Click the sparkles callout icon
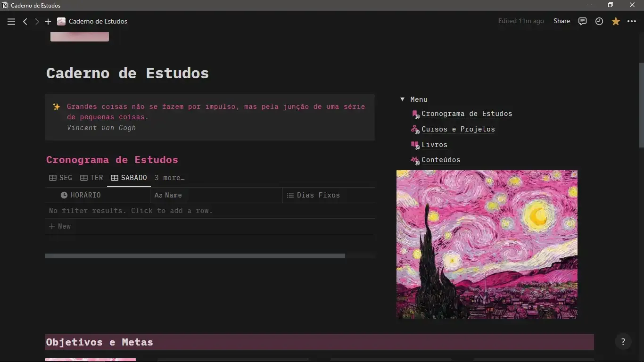This screenshot has height=362, width=644. pyautogui.click(x=57, y=107)
